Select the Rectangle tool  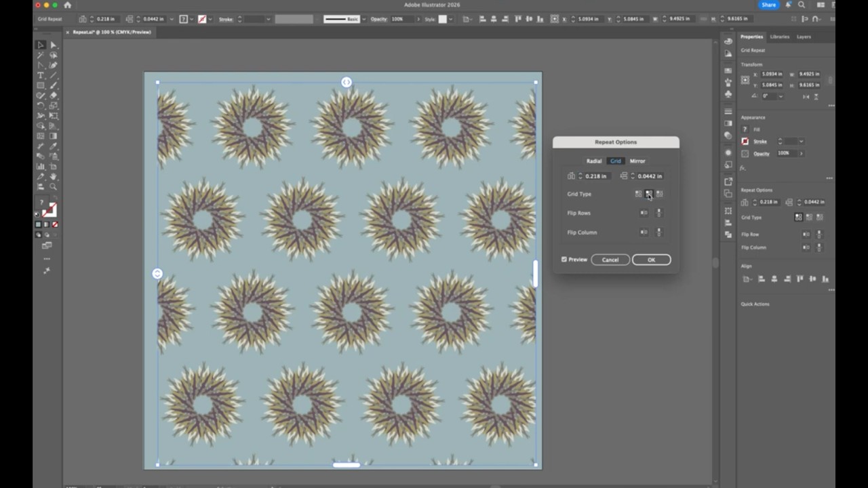coord(40,85)
